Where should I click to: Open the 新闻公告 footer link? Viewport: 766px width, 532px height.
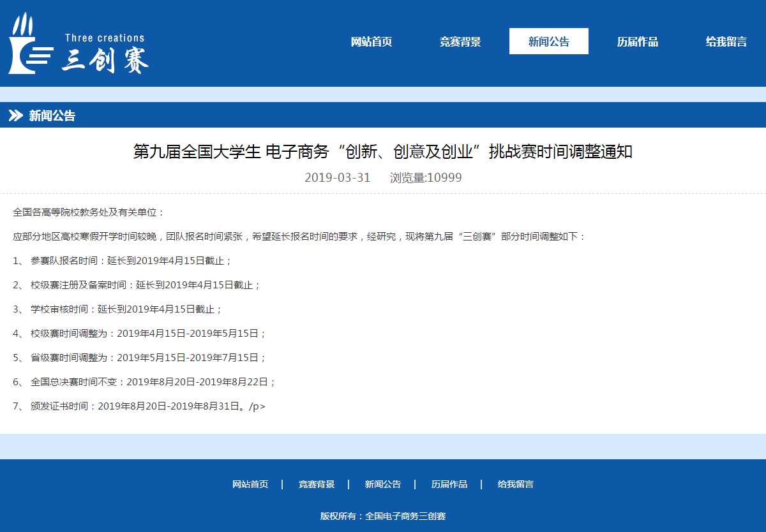[383, 484]
